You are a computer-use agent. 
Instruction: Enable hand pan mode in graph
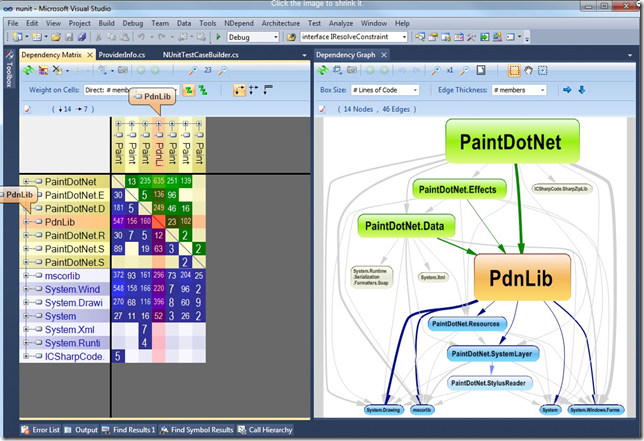528,71
